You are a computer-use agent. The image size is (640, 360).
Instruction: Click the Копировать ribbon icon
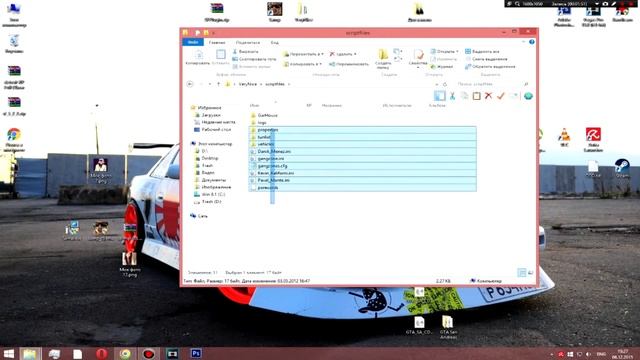click(x=198, y=58)
